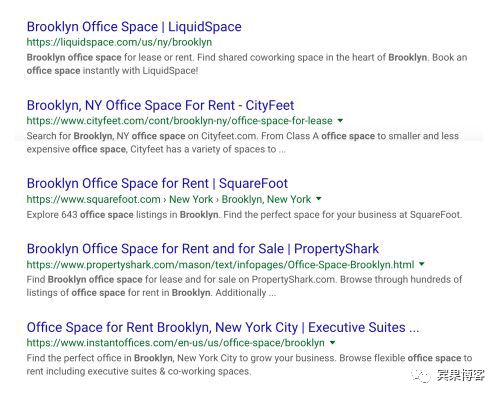
Task: Select the New York breadcrumb in SquareFoot result
Action: (x=191, y=199)
